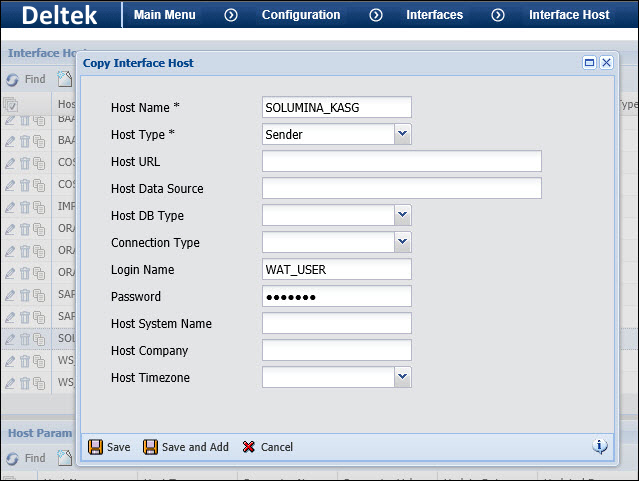Viewport: 639px width, 481px height.
Task: Click Save and Add button
Action: pyautogui.click(x=186, y=447)
